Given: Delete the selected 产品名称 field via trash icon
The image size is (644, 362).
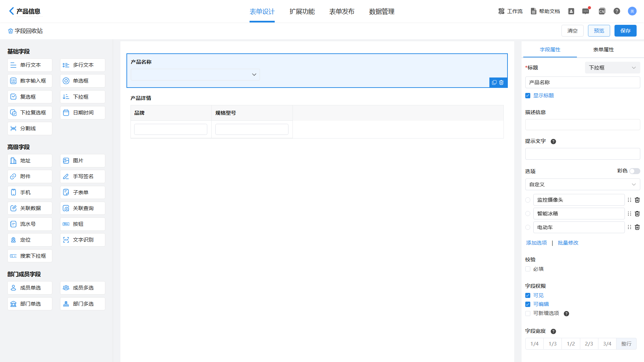Looking at the screenshot, I should (x=501, y=83).
